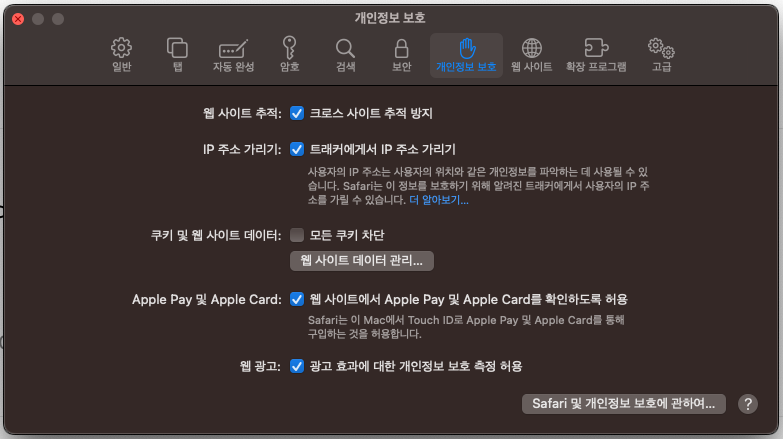Uncheck Apple Pay 및 Apple Card 확인 허용
Viewport: 783px width, 439px height.
pos(297,299)
